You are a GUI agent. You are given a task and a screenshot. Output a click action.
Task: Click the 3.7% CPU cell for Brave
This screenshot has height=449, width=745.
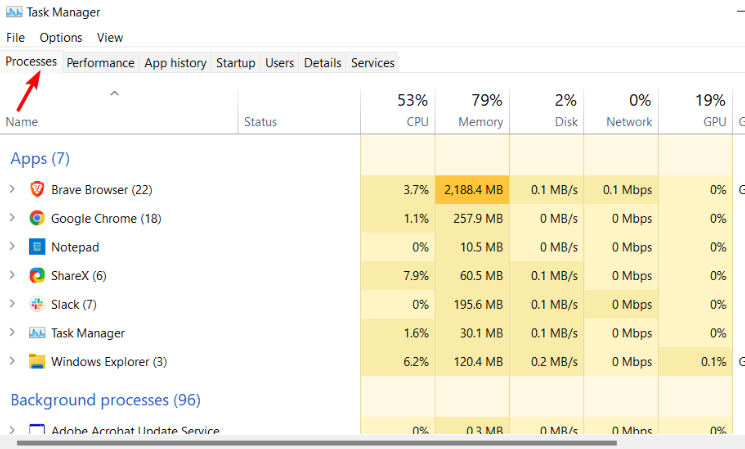(398, 190)
